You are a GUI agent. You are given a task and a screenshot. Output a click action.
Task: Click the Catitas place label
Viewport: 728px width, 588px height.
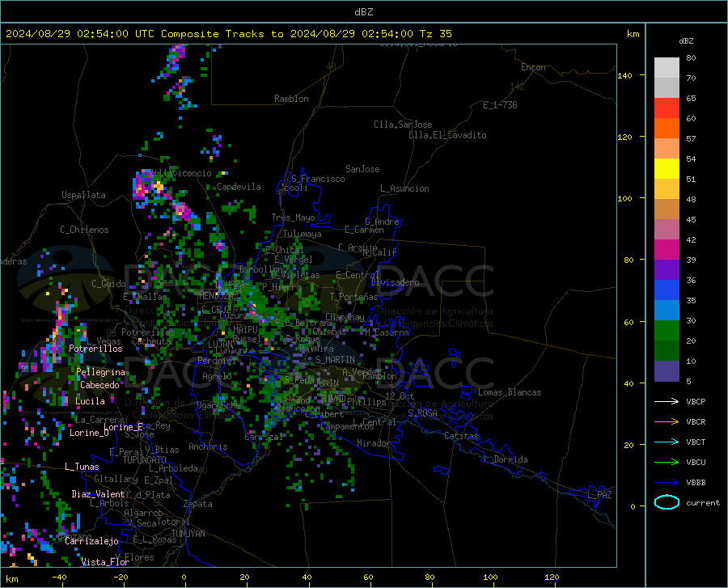point(462,436)
